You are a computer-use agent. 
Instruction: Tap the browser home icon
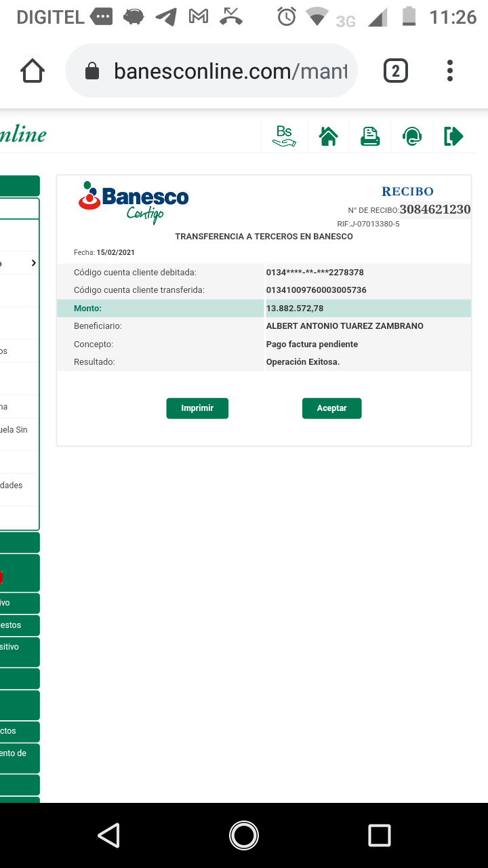(x=33, y=71)
